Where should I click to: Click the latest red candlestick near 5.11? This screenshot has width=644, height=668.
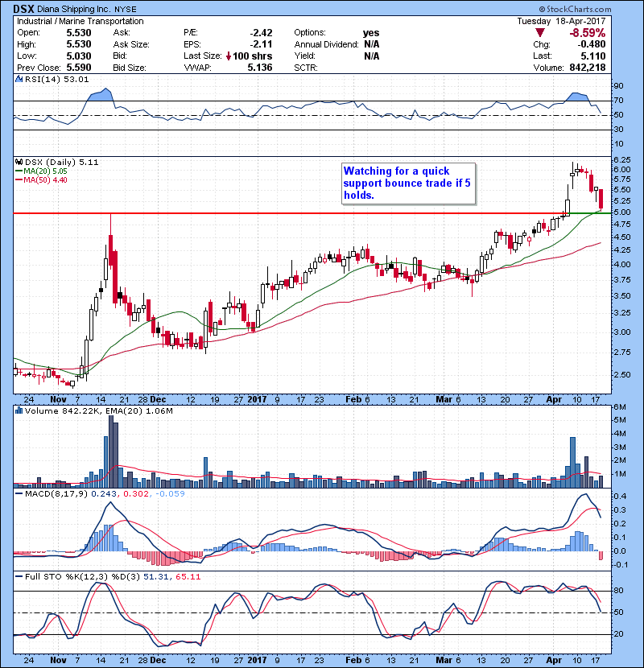[x=601, y=200]
